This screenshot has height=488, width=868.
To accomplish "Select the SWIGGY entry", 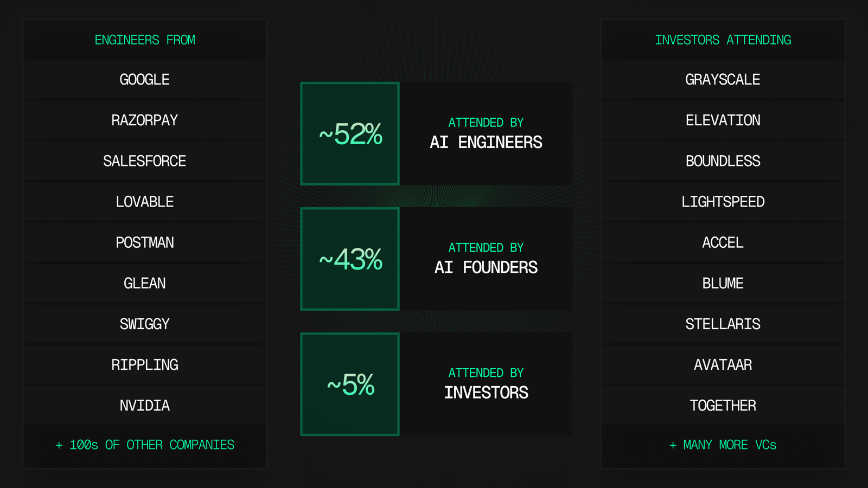I will click(144, 324).
